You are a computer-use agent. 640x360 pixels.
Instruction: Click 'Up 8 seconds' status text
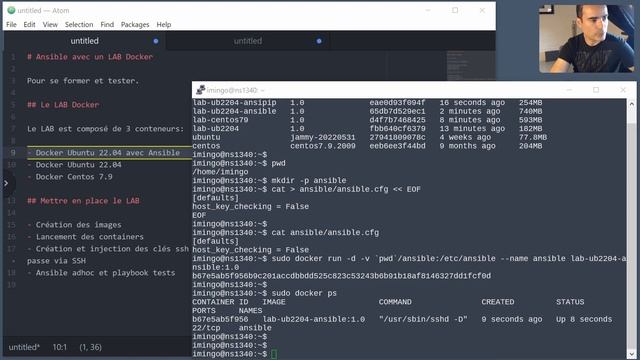click(584, 319)
